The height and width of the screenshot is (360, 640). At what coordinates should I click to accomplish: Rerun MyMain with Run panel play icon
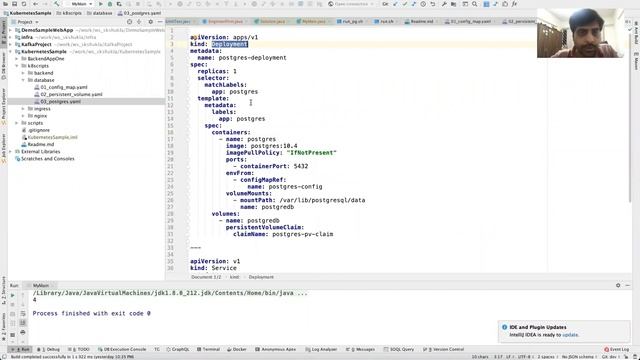coord(13,295)
